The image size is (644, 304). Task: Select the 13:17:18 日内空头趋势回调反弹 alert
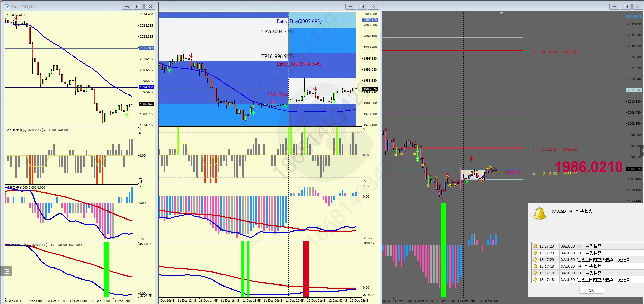587,280
